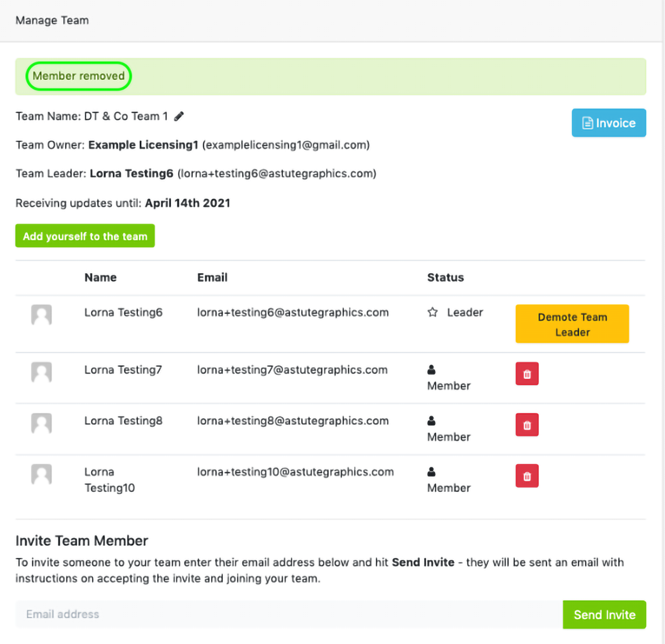
Task: Select Lorna Testing8's profile avatar
Action: tap(41, 423)
